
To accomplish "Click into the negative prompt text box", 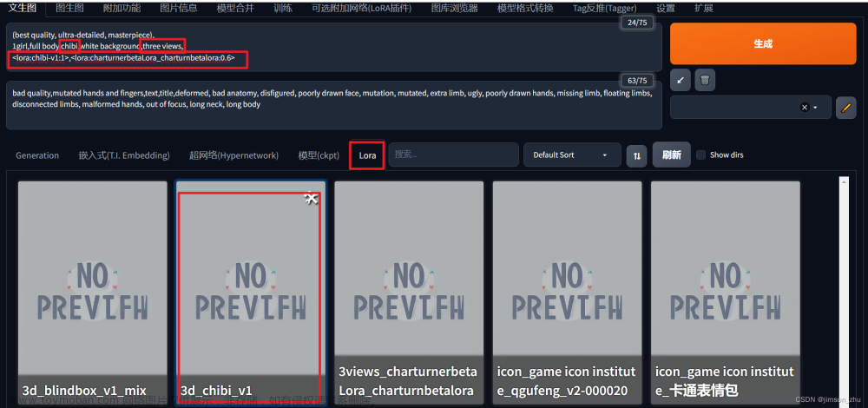I will [x=334, y=106].
